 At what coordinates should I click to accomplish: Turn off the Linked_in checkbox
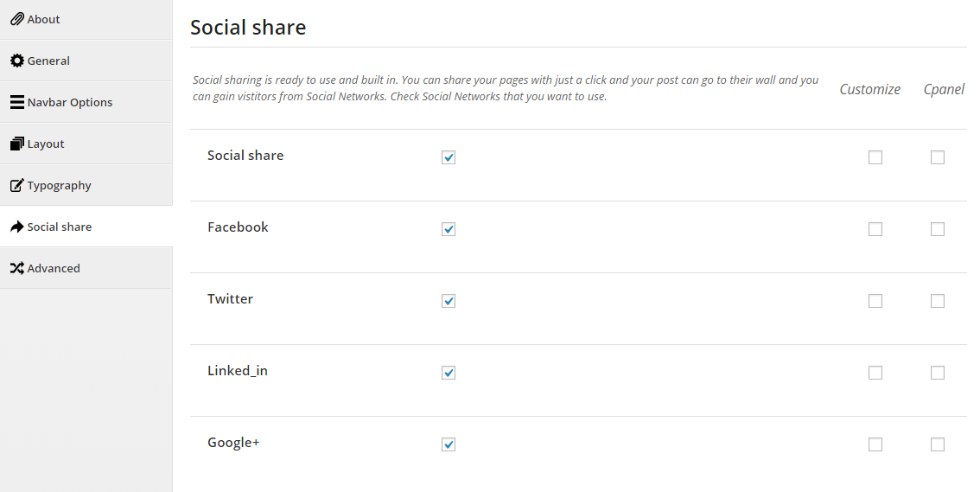(449, 373)
